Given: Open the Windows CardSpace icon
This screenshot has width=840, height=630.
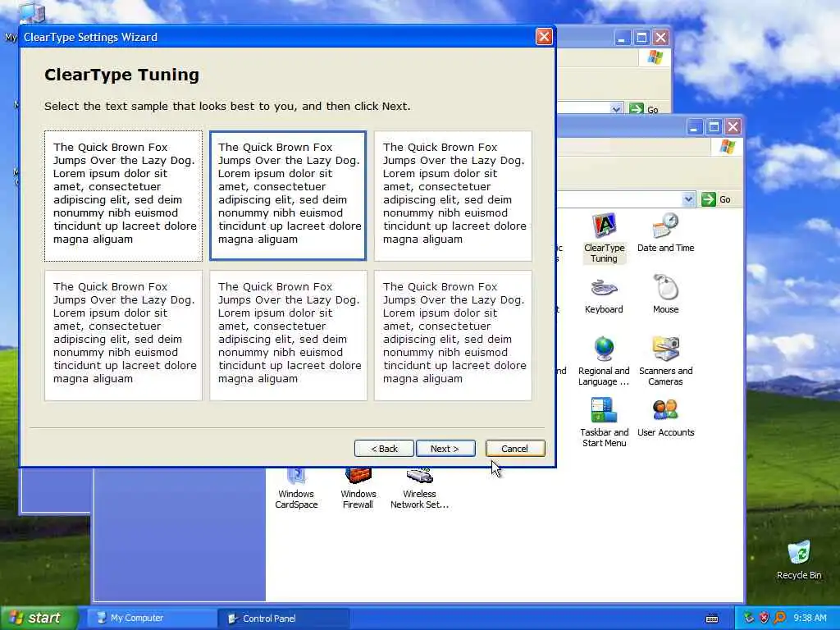Looking at the screenshot, I should click(x=296, y=489).
